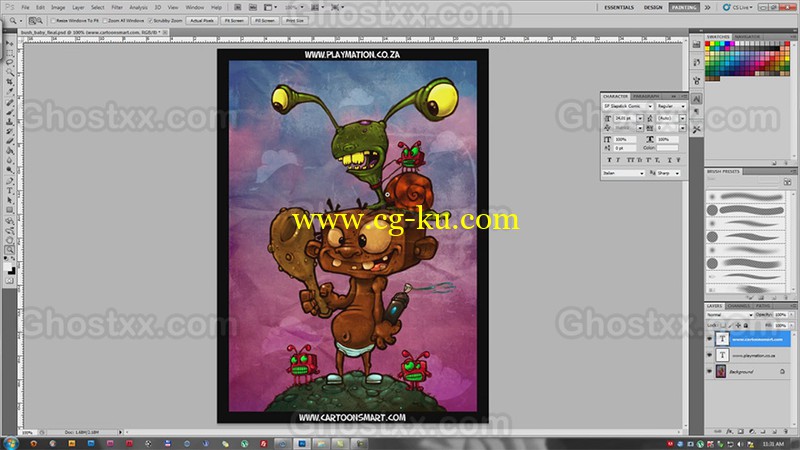
Task: Hide the Background layer
Action: point(709,371)
